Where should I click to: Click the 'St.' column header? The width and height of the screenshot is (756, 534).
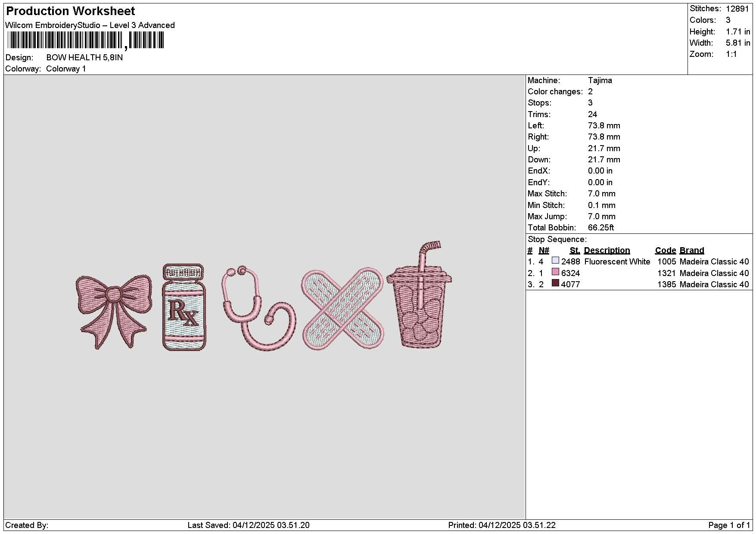click(x=575, y=251)
